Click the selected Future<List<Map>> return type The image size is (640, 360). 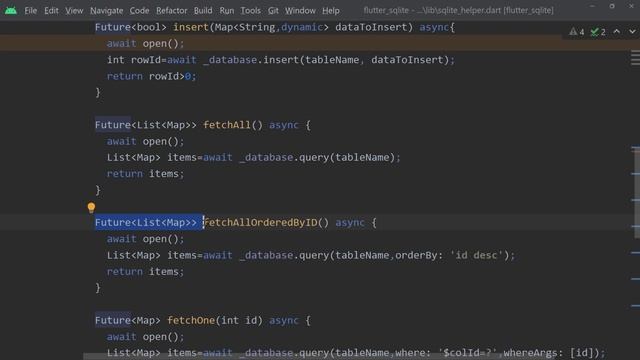click(x=146, y=222)
